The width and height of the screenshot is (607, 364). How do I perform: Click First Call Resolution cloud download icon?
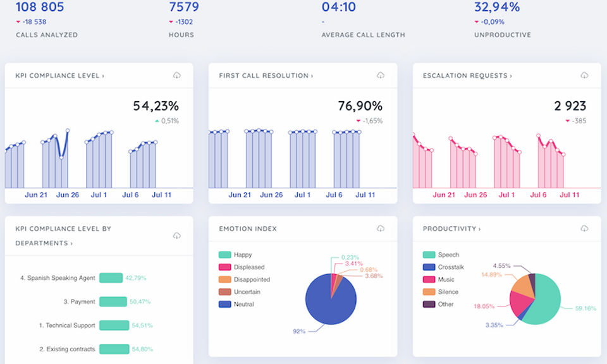click(381, 75)
